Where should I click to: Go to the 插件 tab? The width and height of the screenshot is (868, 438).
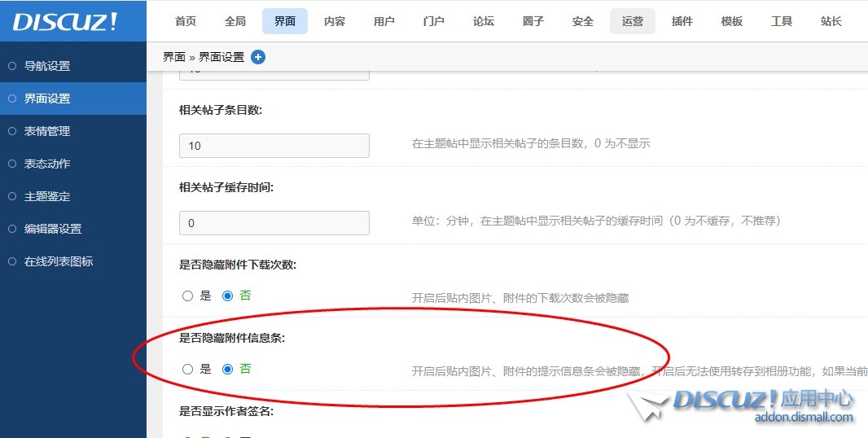pyautogui.click(x=682, y=22)
